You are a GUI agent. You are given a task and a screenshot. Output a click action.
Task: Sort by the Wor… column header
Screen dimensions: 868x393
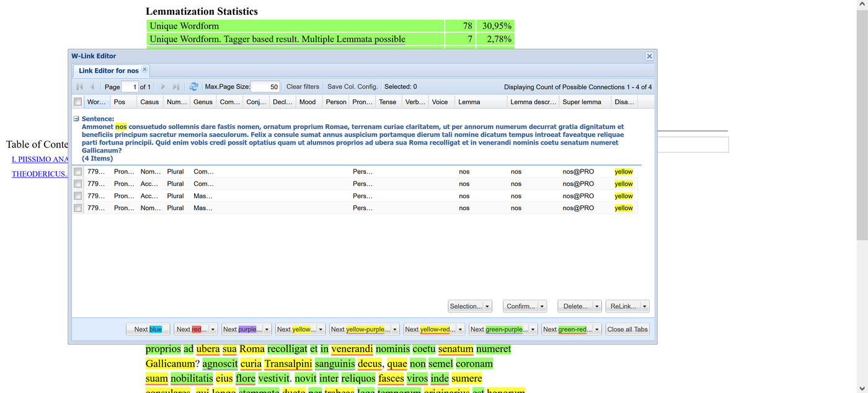(97, 102)
